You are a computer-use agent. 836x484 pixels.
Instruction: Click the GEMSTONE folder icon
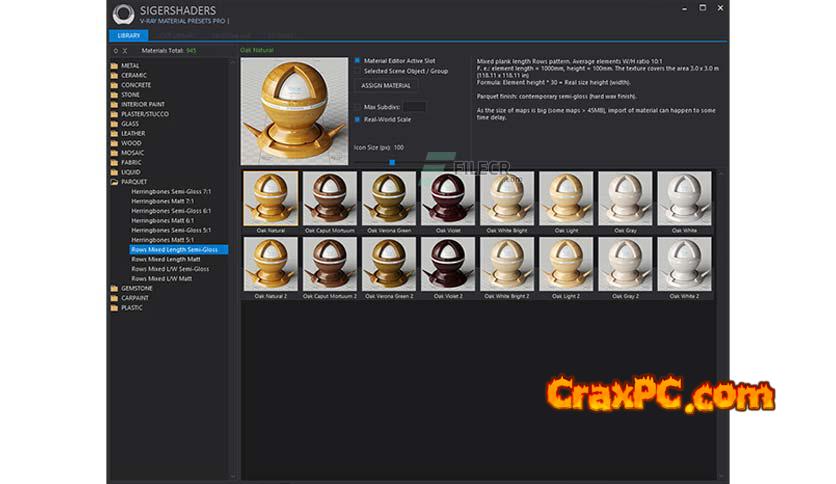click(114, 288)
